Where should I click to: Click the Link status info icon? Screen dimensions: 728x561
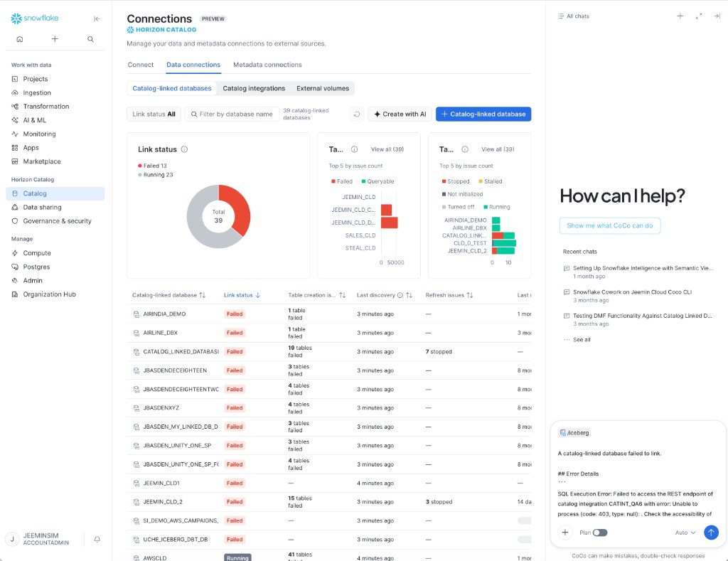click(184, 149)
